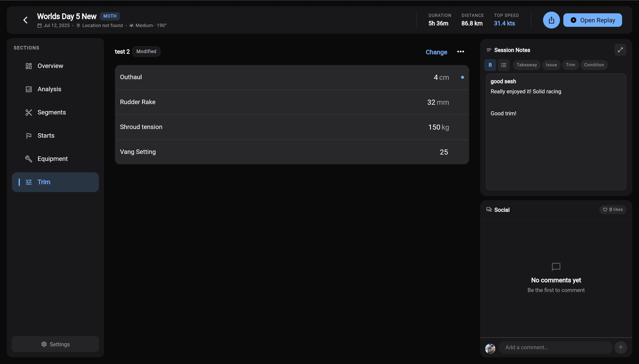Toggle bullet list in notes

click(x=503, y=65)
